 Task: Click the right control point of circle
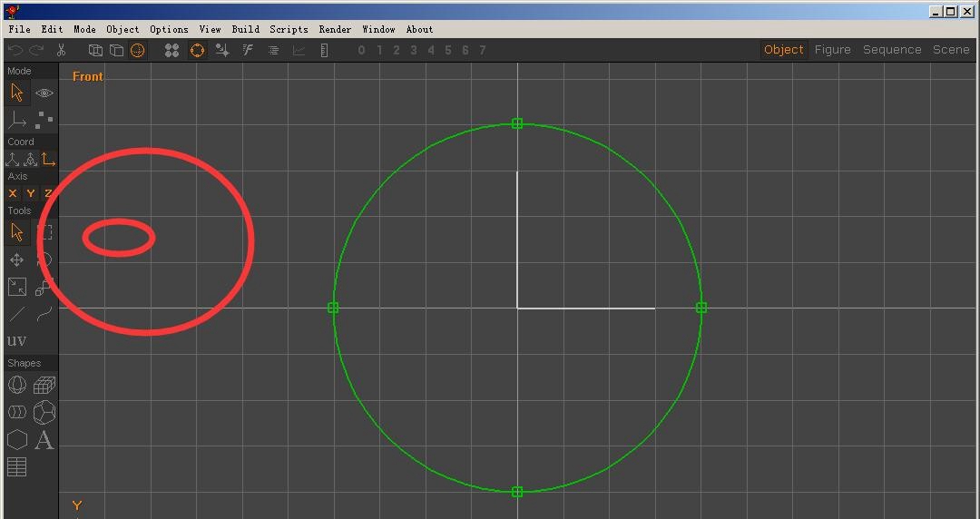pos(701,308)
